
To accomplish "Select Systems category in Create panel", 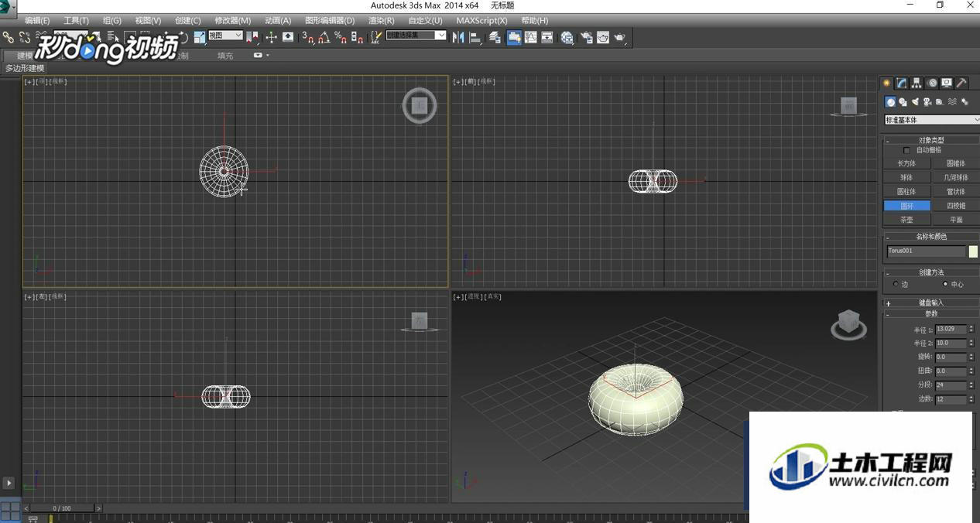I will click(965, 101).
